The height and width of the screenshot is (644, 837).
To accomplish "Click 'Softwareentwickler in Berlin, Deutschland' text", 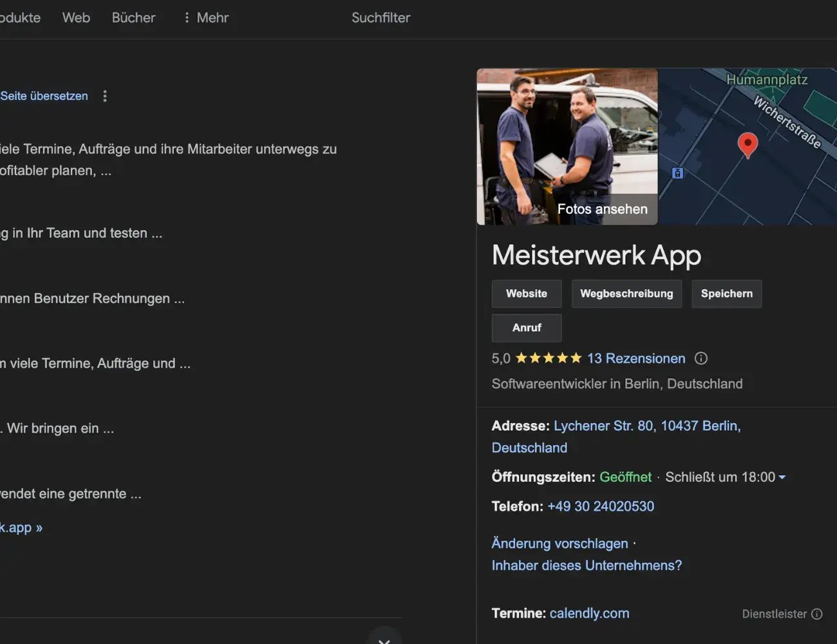I will [x=617, y=384].
